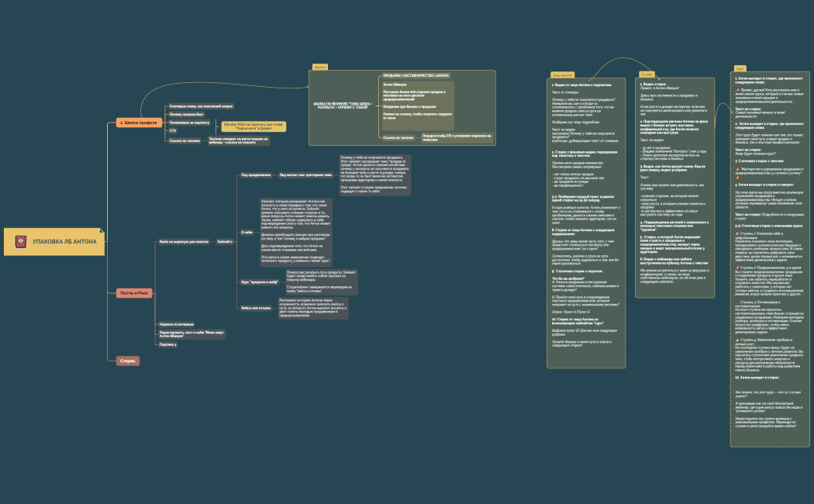Select the «Почему полезен блог» subtopic

coord(186,114)
